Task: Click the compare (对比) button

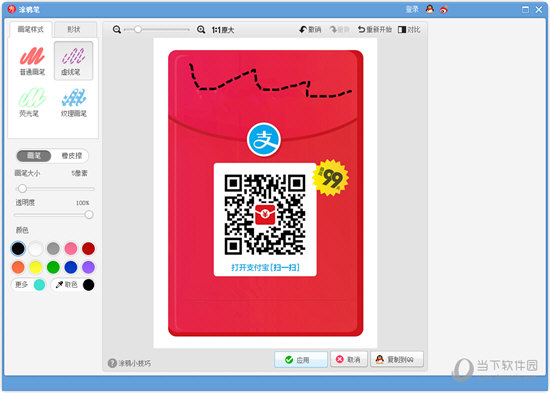Action: [x=409, y=30]
